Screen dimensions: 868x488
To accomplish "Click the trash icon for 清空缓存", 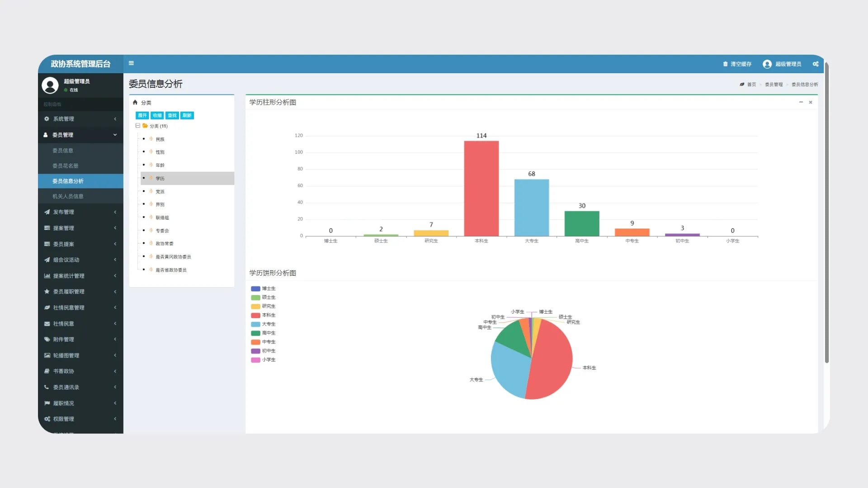I will click(725, 64).
